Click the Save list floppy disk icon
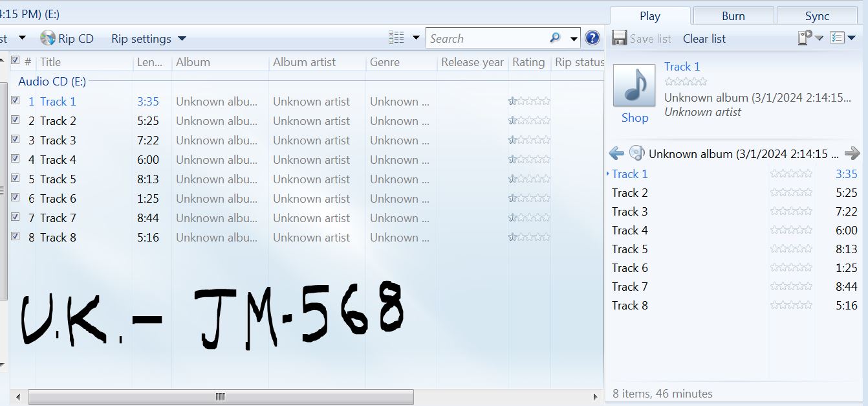Screen dimensions: 868x406 tap(620, 38)
